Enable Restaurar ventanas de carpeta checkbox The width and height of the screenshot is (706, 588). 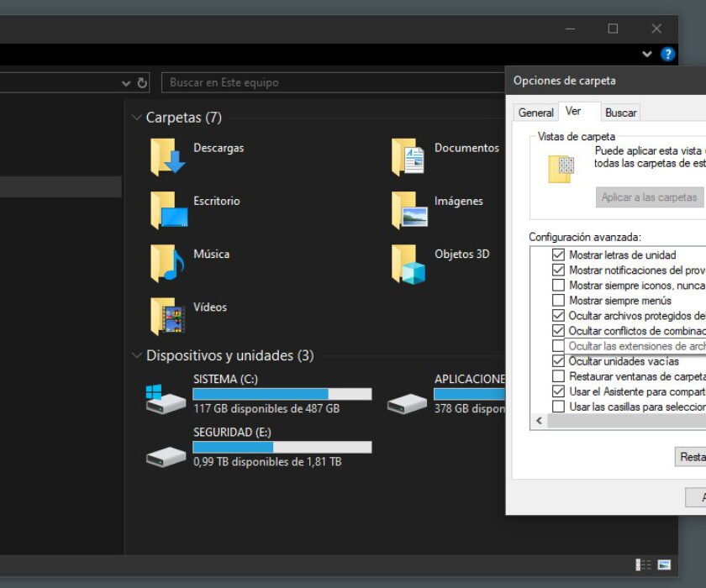(558, 376)
